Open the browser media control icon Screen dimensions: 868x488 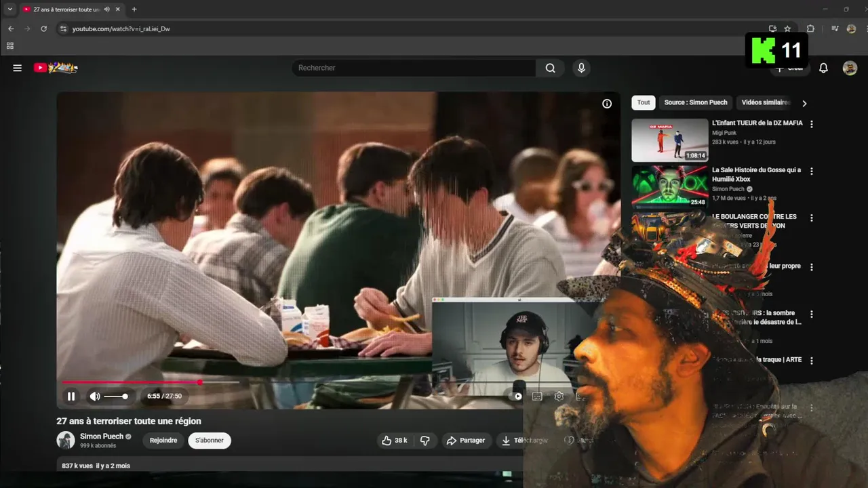click(835, 29)
